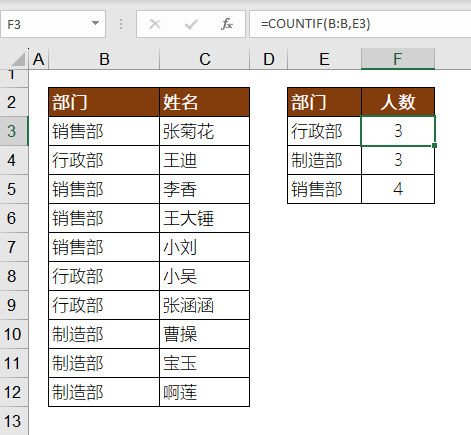Image resolution: width=471 pixels, height=435 pixels.
Task: Click cell 小吴
Action: (205, 276)
